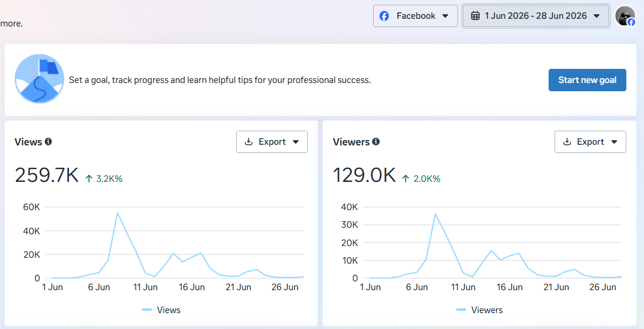Click the Set a goal, track progress text
The height and width of the screenshot is (329, 644).
(220, 80)
